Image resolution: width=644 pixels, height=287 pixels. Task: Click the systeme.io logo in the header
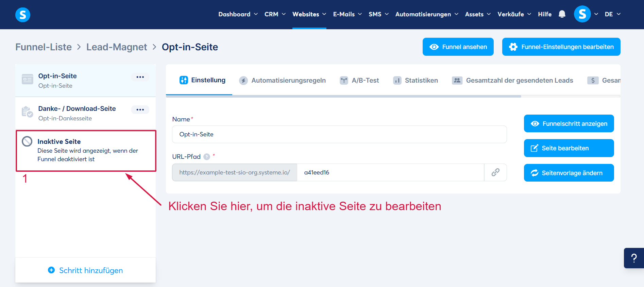pos(23,15)
